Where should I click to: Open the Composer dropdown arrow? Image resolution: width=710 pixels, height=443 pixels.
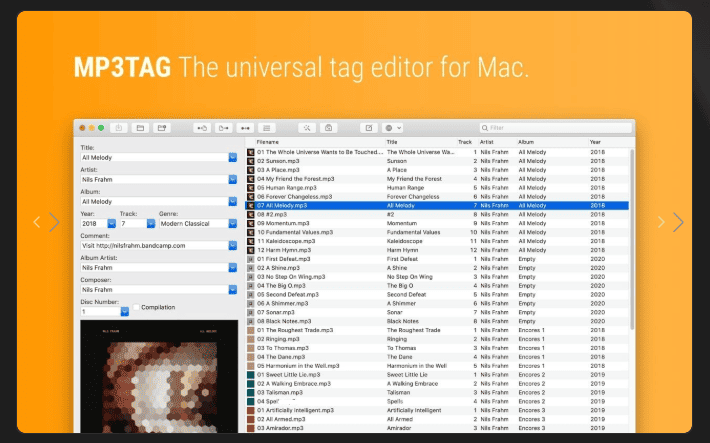233,289
